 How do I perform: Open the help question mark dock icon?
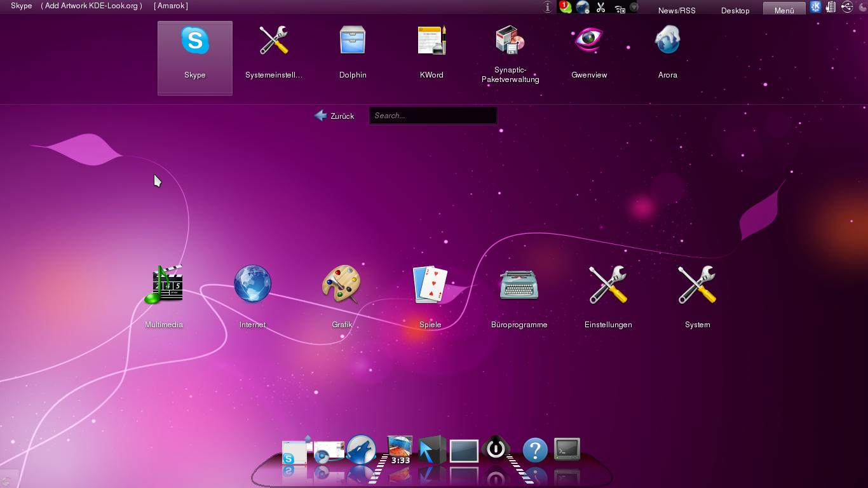pyautogui.click(x=535, y=451)
